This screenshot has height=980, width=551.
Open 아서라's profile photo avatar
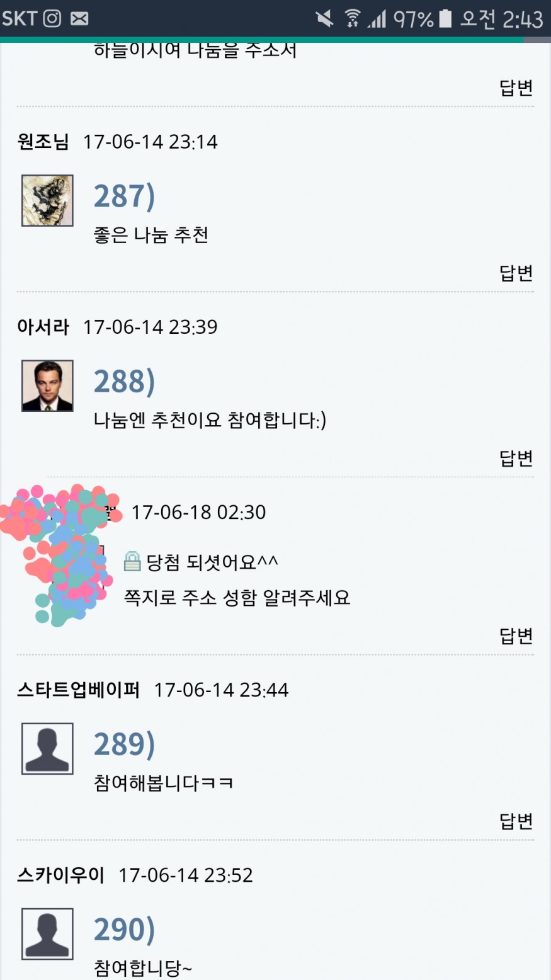(47, 385)
